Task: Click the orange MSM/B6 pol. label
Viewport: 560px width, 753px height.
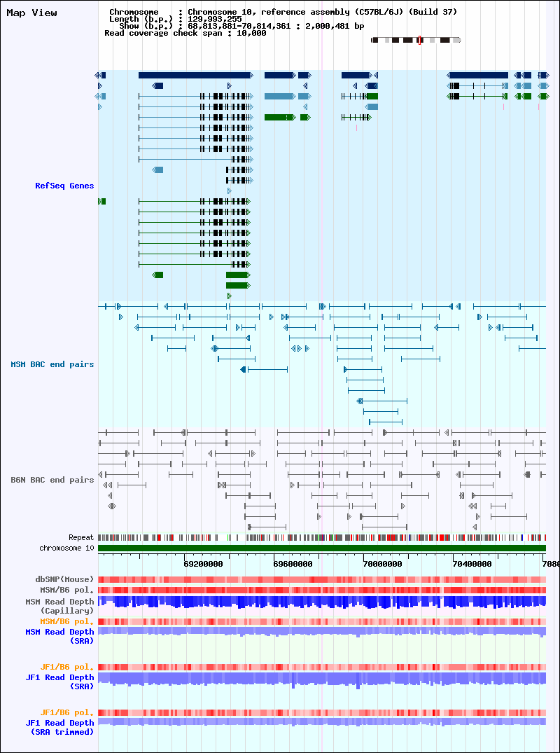Action: 67,621
